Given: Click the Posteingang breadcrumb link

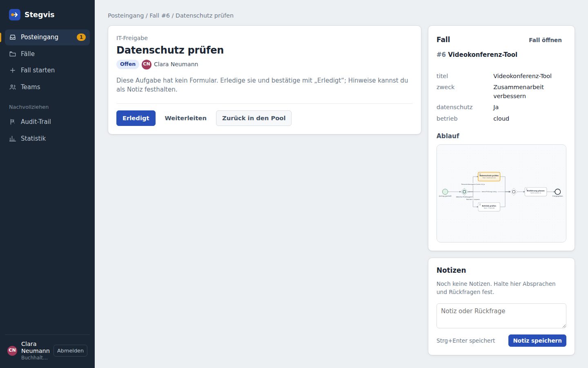Looking at the screenshot, I should coord(126,16).
